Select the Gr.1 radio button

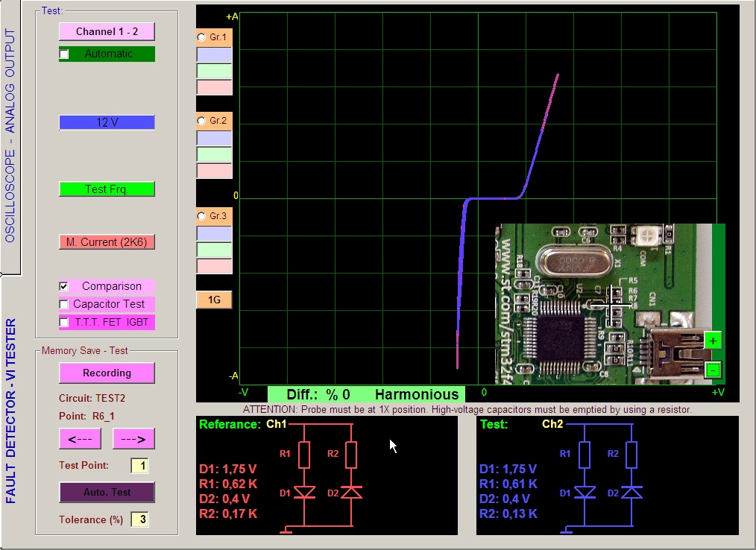201,37
